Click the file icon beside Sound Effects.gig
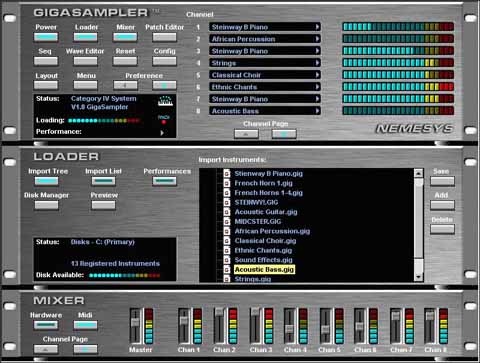 click(227, 260)
